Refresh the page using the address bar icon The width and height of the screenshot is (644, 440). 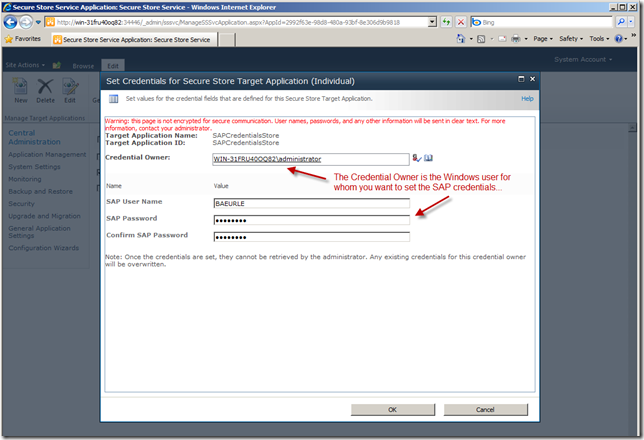445,21
